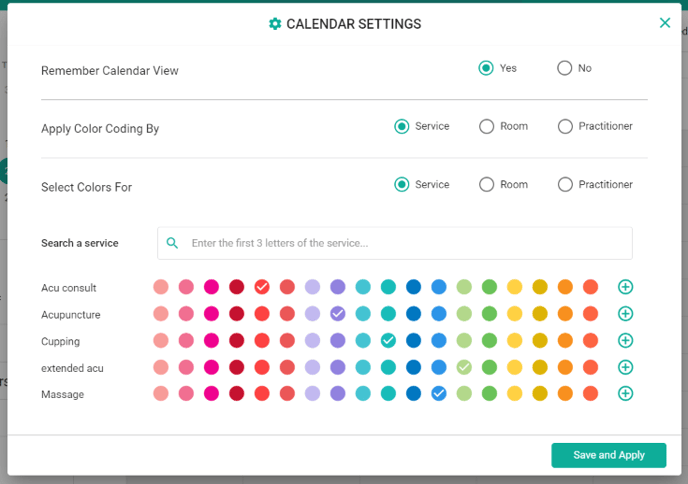Image resolution: width=688 pixels, height=484 pixels.
Task: Choose yellow swatch for Massage
Action: [x=515, y=394]
